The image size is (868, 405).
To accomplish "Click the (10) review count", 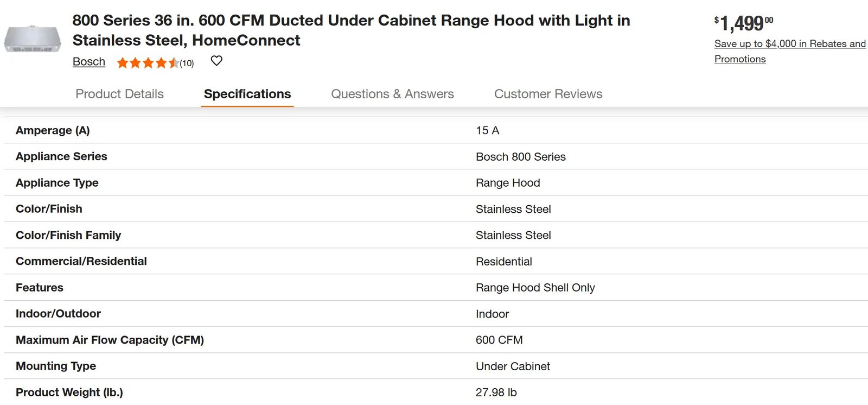I will pos(187,64).
